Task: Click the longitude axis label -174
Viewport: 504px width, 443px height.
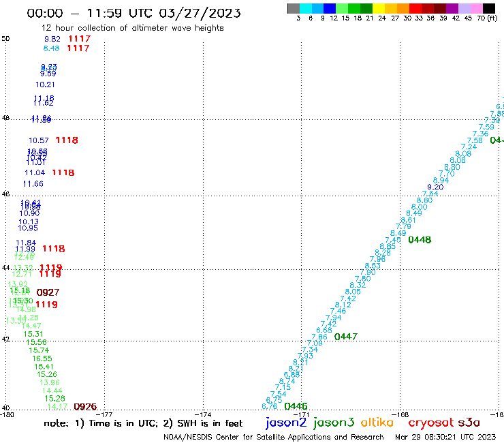Action: click(x=203, y=414)
